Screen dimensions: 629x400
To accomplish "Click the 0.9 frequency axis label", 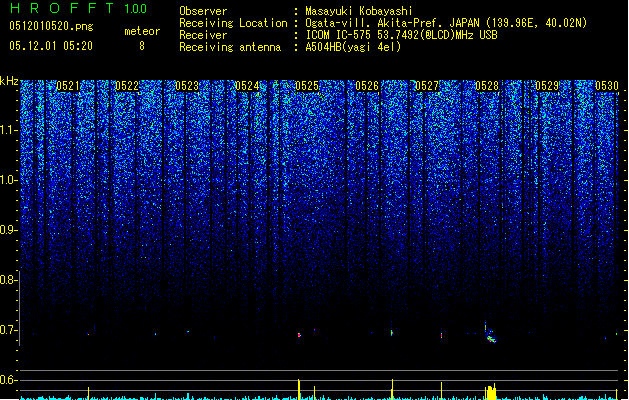I will tap(8, 230).
